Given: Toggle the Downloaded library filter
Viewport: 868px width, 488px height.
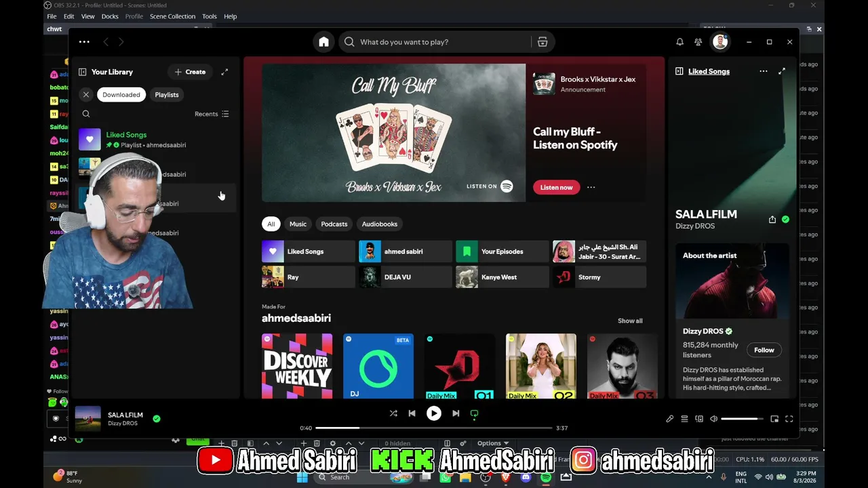Looking at the screenshot, I should coord(121,95).
